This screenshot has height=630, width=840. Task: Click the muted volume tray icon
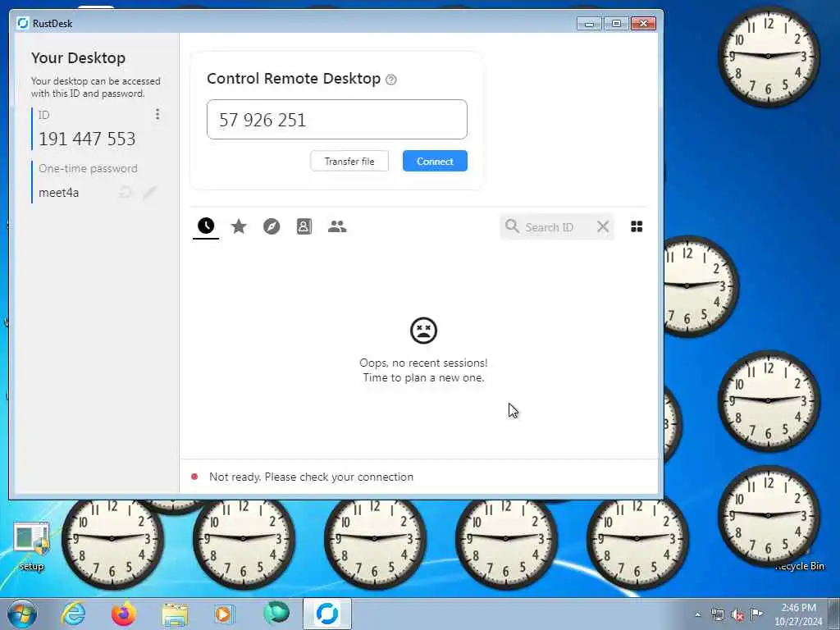pos(737,615)
